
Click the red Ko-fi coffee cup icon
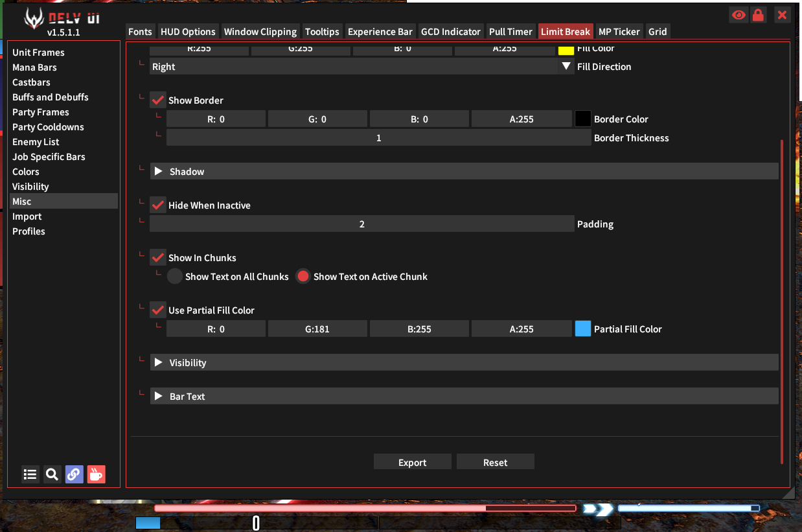(x=96, y=474)
